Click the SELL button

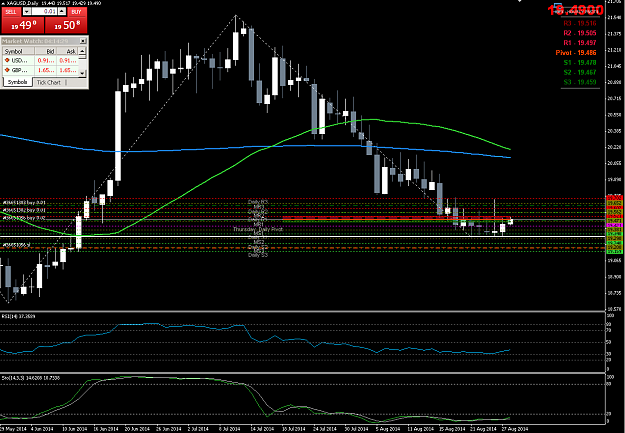pyautogui.click(x=11, y=12)
